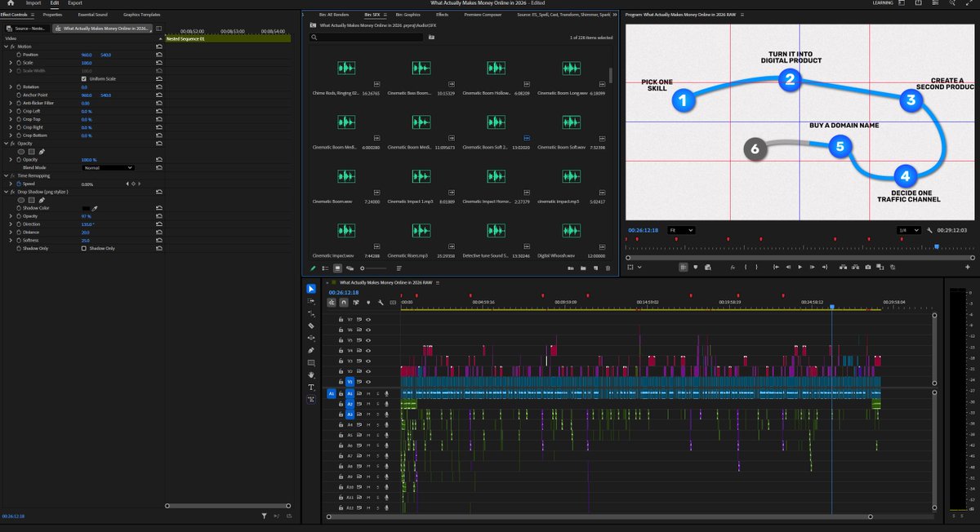Toggle lock on track V2
Viewport: 980px width, 532px height.
pyautogui.click(x=341, y=371)
